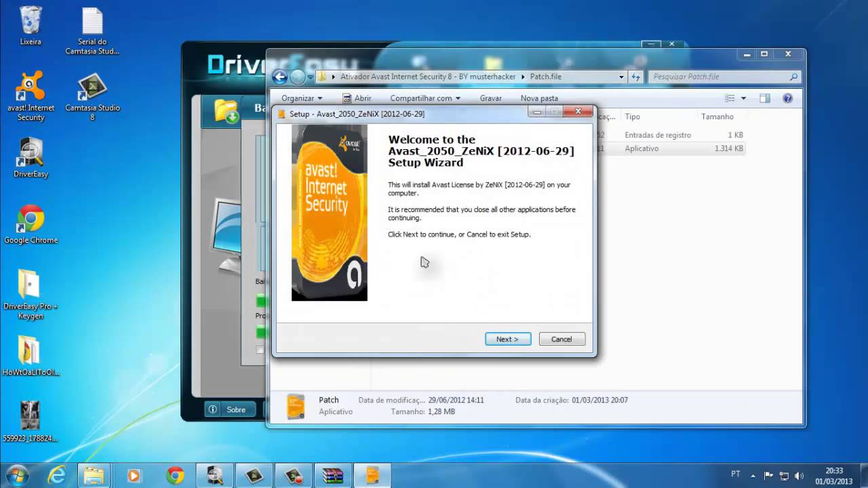Screen dimensions: 868x488
Task: Open the Compartilhar com menu
Action: click(425, 98)
